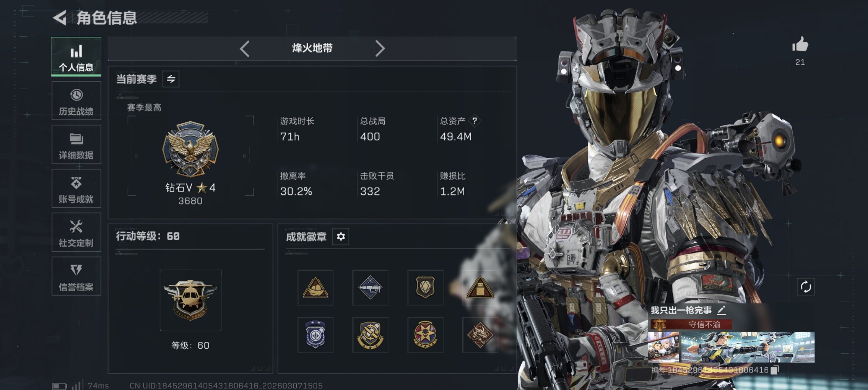Switch to previous mode with left chevron
Viewport: 868px width, 390px height.
[x=245, y=49]
